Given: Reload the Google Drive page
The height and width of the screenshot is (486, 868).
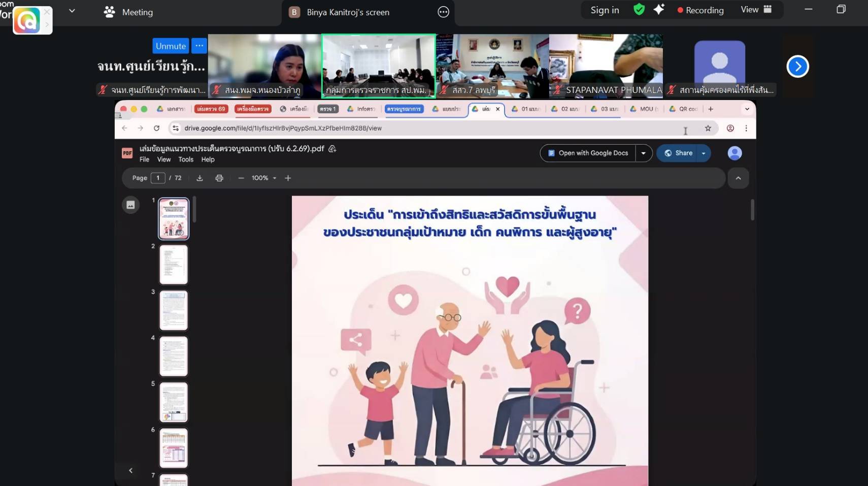Looking at the screenshot, I should [157, 128].
